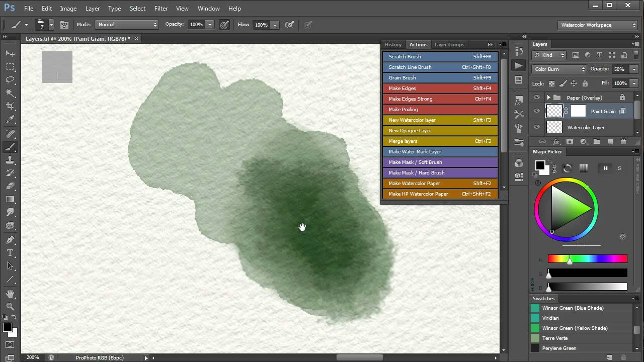Select the Clone Stamp tool
Viewport: 644px width, 362px height.
click(10, 160)
